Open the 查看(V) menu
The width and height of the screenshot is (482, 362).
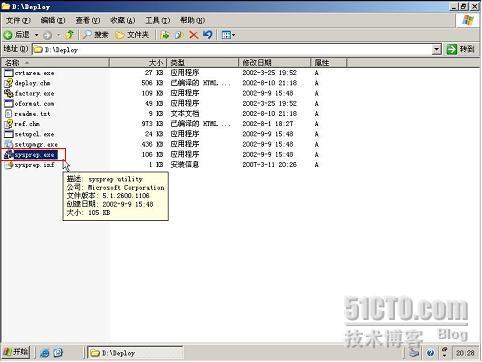(x=88, y=20)
